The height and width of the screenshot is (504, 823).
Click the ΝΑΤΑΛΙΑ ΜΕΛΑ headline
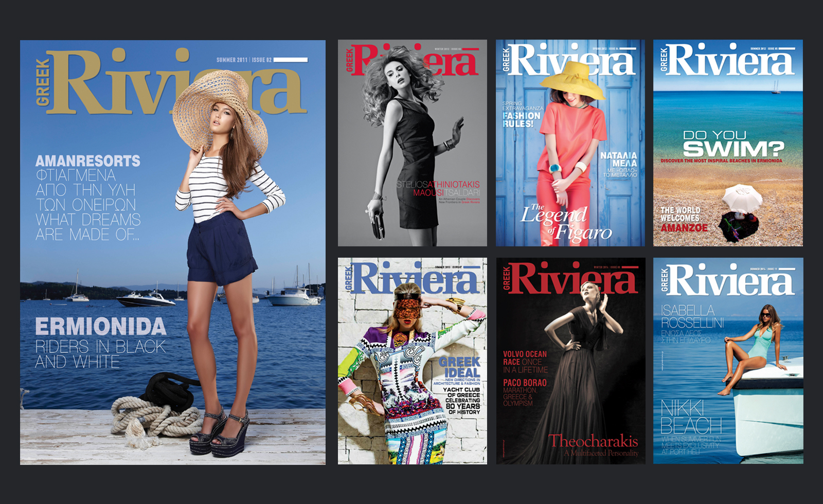pyautogui.click(x=619, y=159)
